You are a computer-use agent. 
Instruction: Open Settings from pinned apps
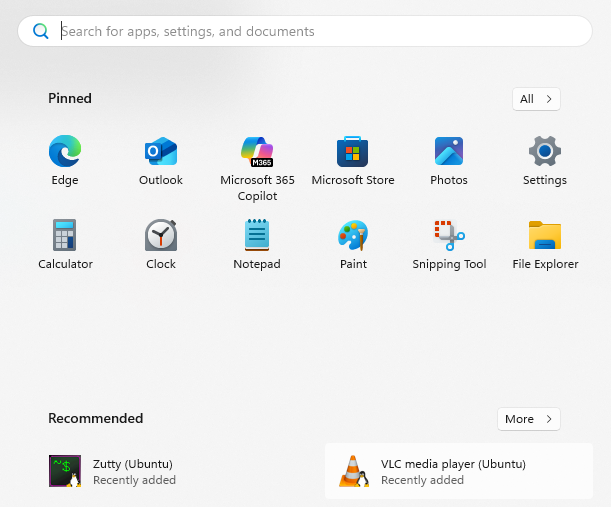tap(545, 161)
